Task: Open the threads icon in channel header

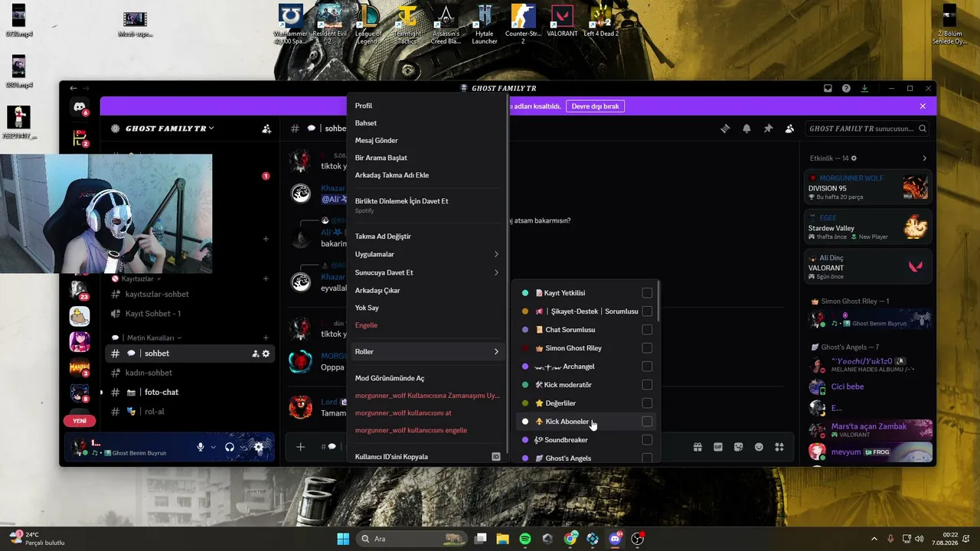Action: pos(725,129)
